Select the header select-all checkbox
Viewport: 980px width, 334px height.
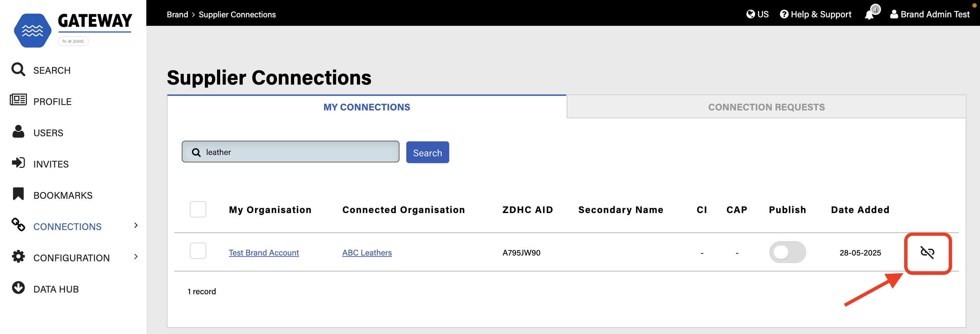pyautogui.click(x=198, y=209)
